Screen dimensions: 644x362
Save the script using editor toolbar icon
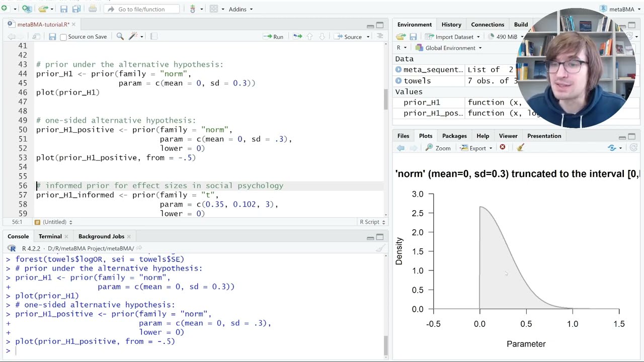52,37
